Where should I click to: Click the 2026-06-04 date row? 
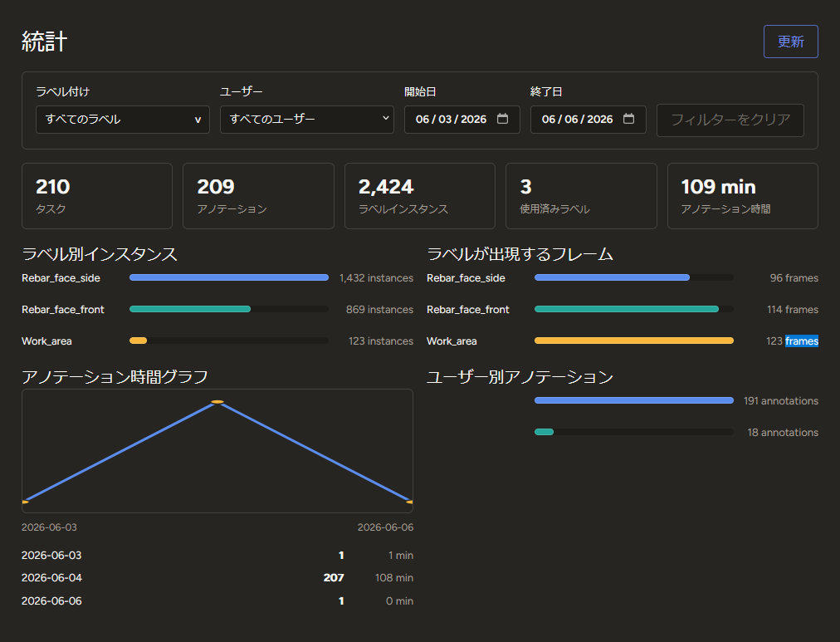coord(217,578)
